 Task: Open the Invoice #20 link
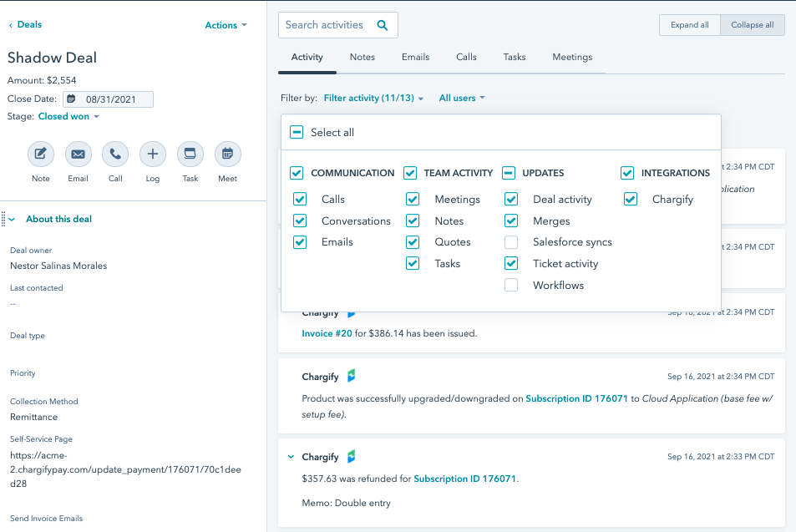[x=324, y=333]
